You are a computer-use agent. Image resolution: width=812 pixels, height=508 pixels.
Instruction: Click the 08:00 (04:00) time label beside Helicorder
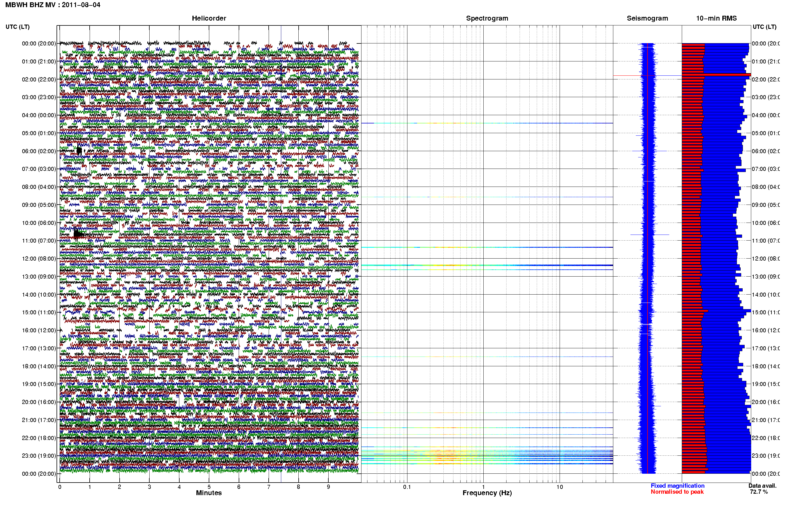[x=39, y=187]
